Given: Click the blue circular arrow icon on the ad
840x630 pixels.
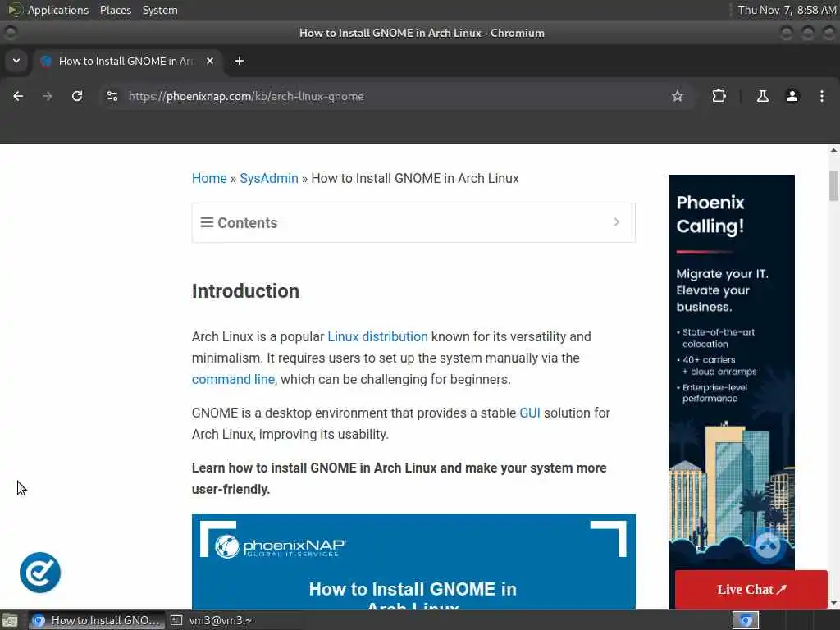Looking at the screenshot, I should [x=767, y=546].
